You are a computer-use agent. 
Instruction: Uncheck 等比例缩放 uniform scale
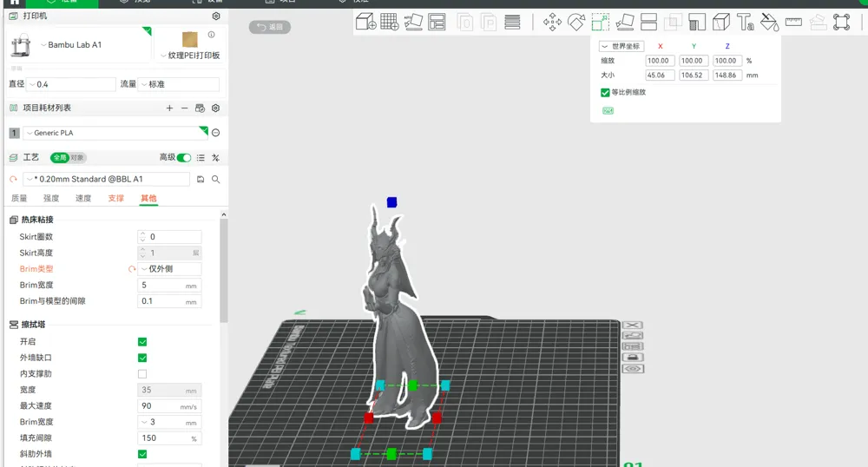(x=605, y=92)
